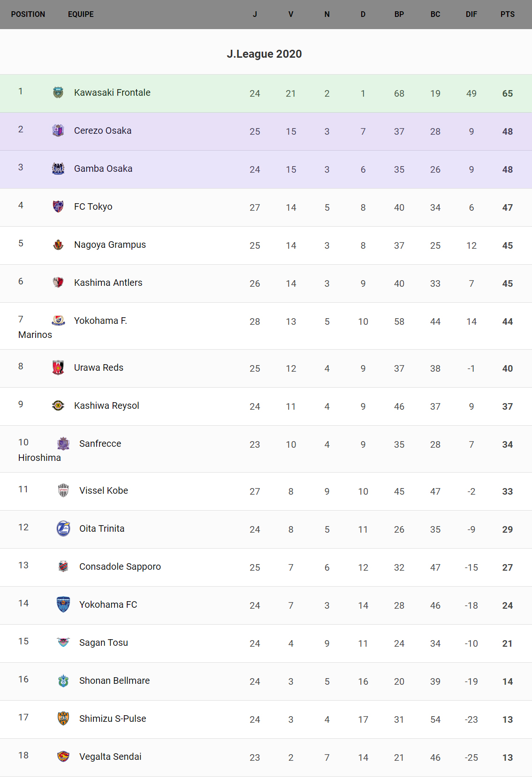Click the Kawasaki Frontale team crest
The width and height of the screenshot is (532, 780).
[58, 92]
